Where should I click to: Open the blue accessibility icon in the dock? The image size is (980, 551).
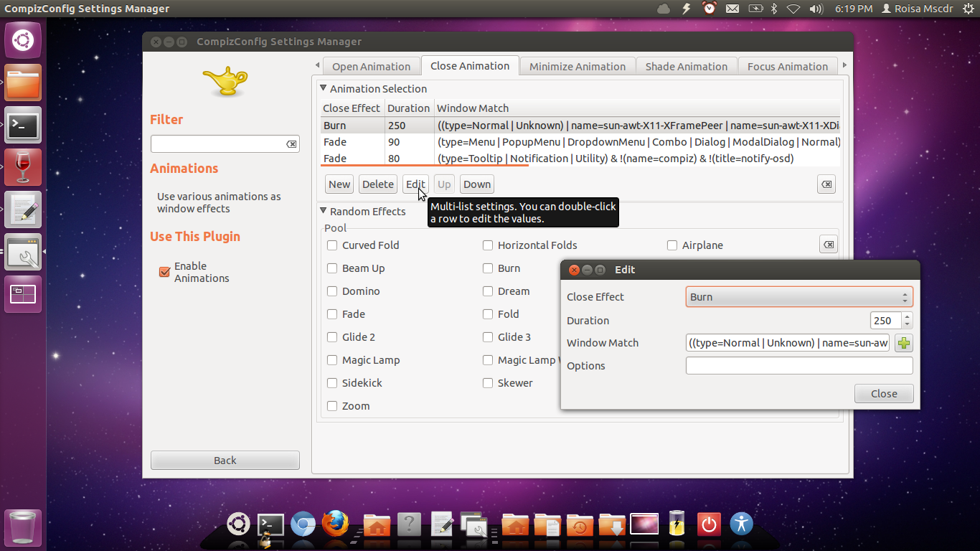coord(741,524)
